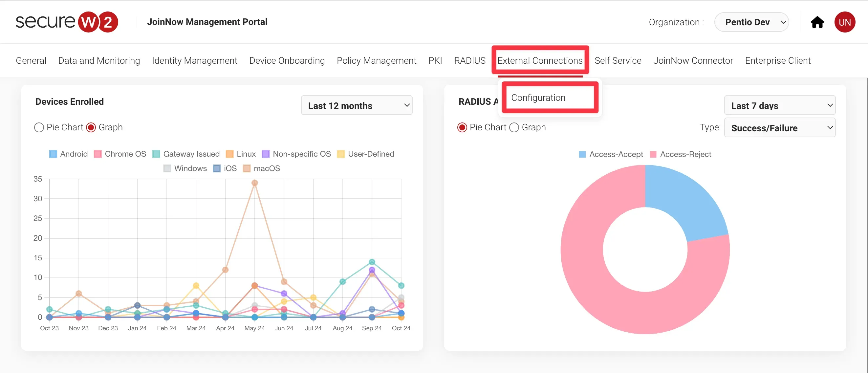The width and height of the screenshot is (868, 373).
Task: Click the home icon in header
Action: pos(817,22)
